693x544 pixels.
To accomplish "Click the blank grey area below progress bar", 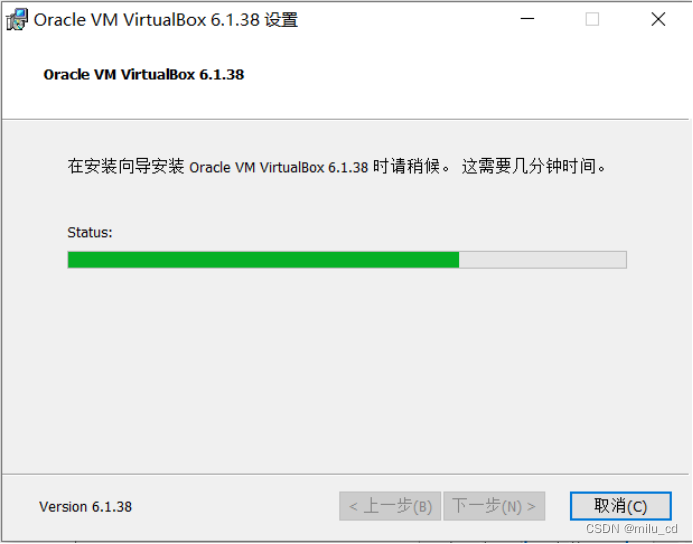I will click(x=346, y=371).
